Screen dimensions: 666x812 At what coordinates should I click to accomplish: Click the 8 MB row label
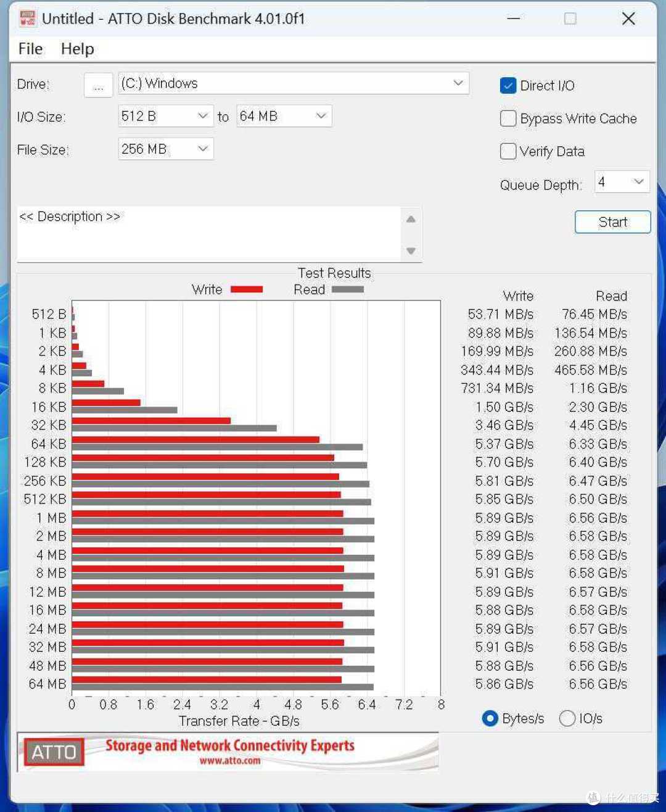[51, 573]
